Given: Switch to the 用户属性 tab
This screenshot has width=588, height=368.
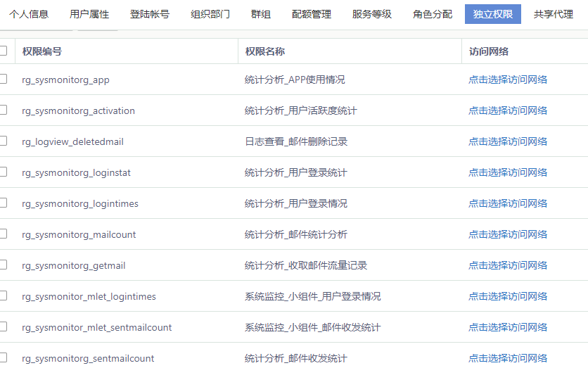Looking at the screenshot, I should click(x=89, y=14).
